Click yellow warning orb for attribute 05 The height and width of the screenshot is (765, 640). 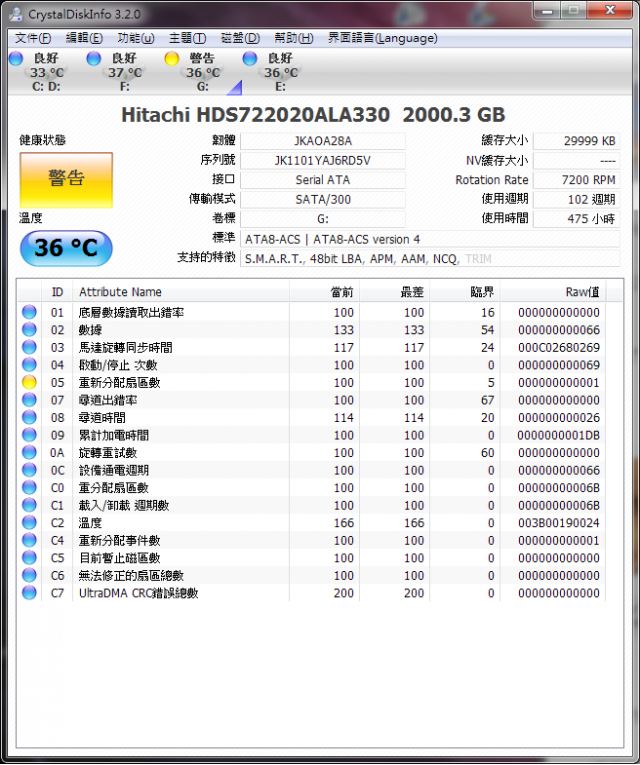tap(29, 382)
